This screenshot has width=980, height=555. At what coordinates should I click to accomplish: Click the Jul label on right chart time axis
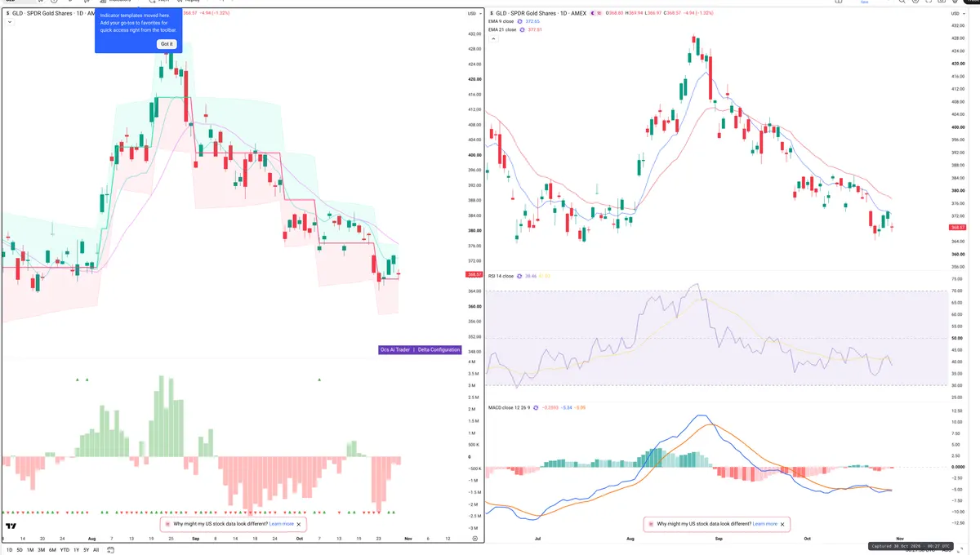[538, 539]
